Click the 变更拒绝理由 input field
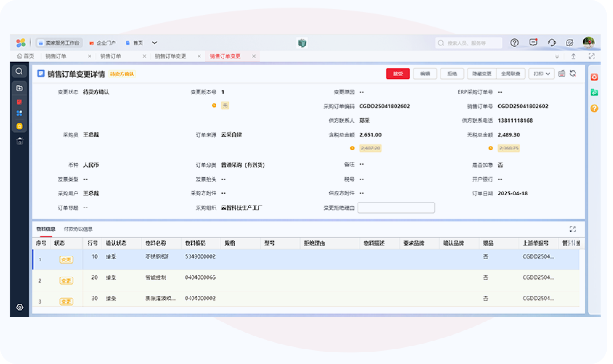Screen dimensions: 613x364 [396, 208]
